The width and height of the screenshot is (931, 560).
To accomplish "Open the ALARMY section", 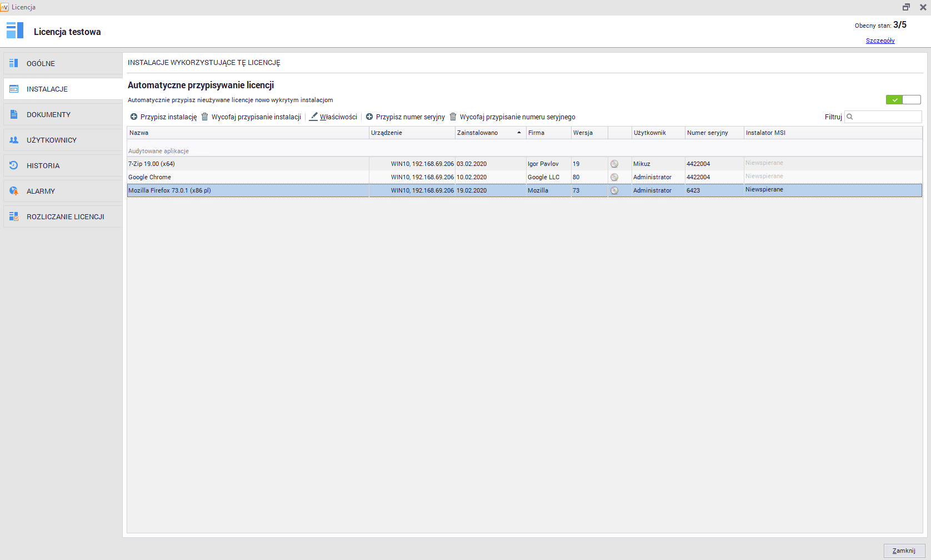I will coord(41,191).
